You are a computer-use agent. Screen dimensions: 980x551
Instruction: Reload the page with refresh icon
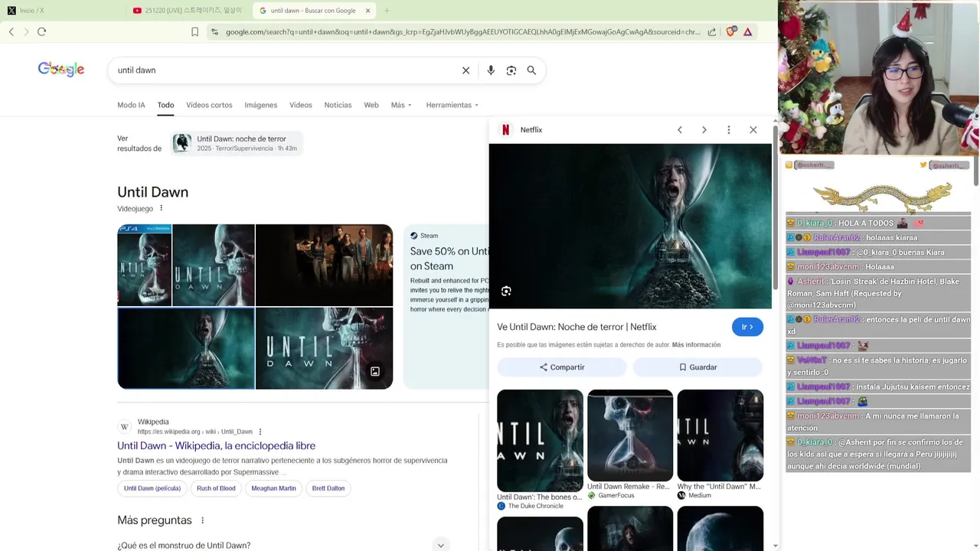tap(41, 31)
